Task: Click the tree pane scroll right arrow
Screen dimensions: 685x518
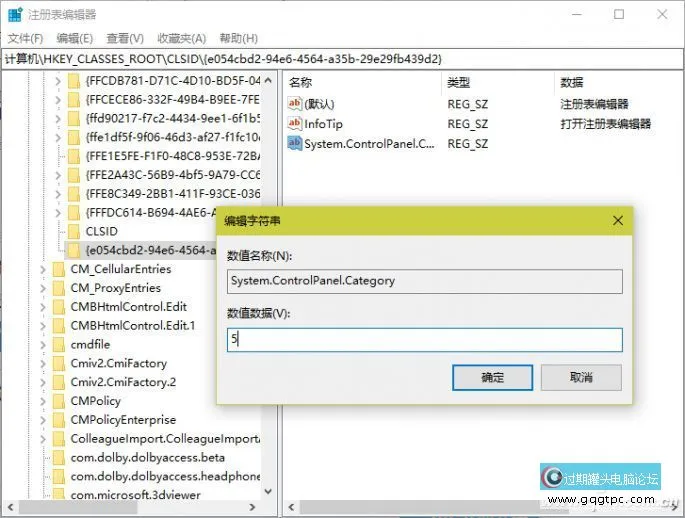Action: pyautogui.click(x=252, y=507)
